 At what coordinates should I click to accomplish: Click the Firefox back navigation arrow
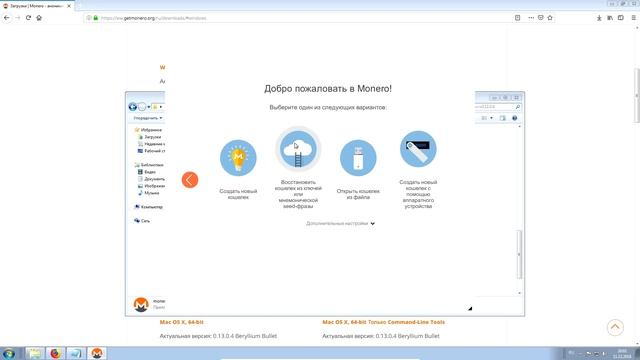point(7,18)
